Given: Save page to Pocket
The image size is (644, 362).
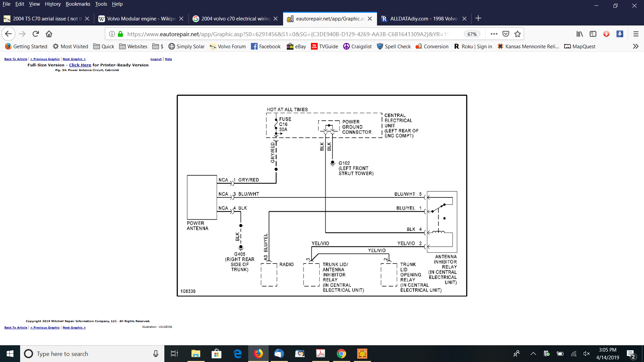Looking at the screenshot, I should (506, 34).
